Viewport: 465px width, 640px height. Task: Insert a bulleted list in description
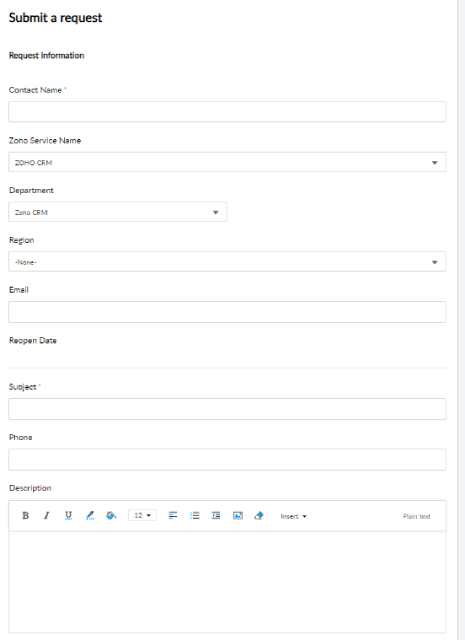tap(195, 516)
